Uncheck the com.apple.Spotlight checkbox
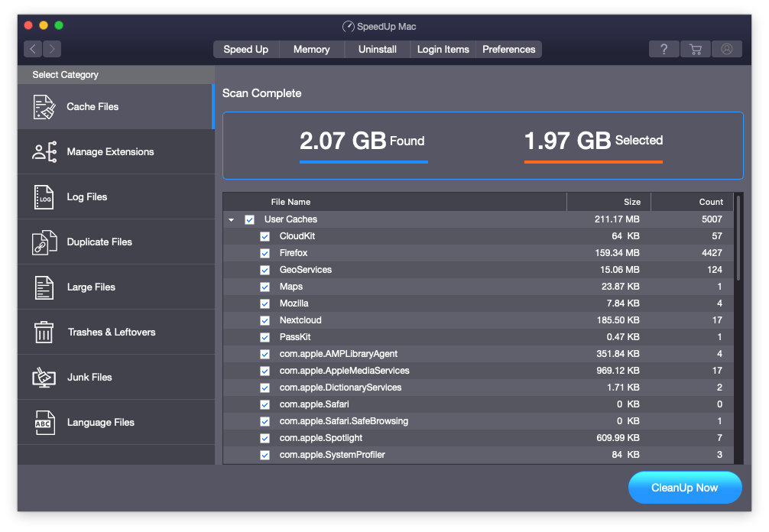Screen dimensions: 769x532 [x=264, y=438]
